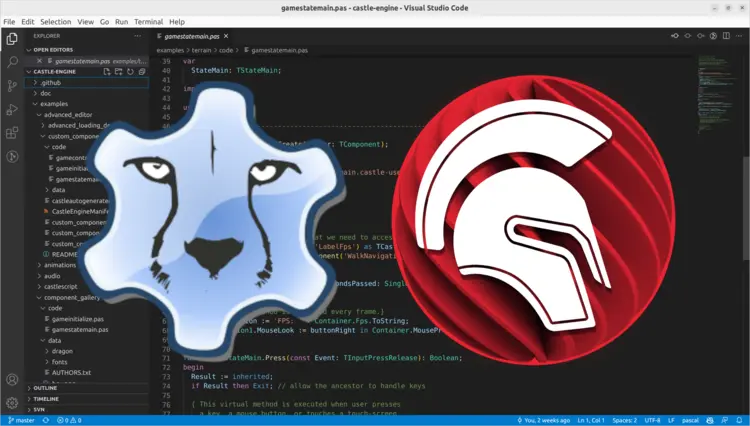The image size is (750, 426).
Task: Click the Go to previous change icon
Action: (675, 36)
